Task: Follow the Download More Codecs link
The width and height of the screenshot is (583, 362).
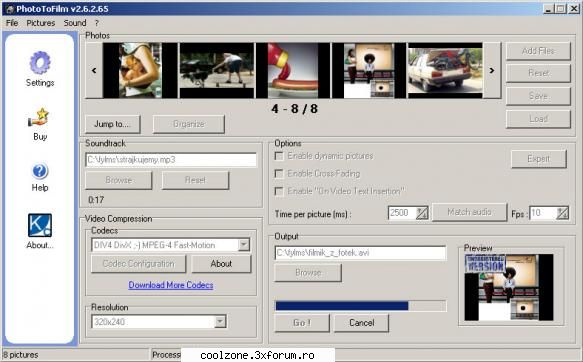Action: tap(171, 285)
